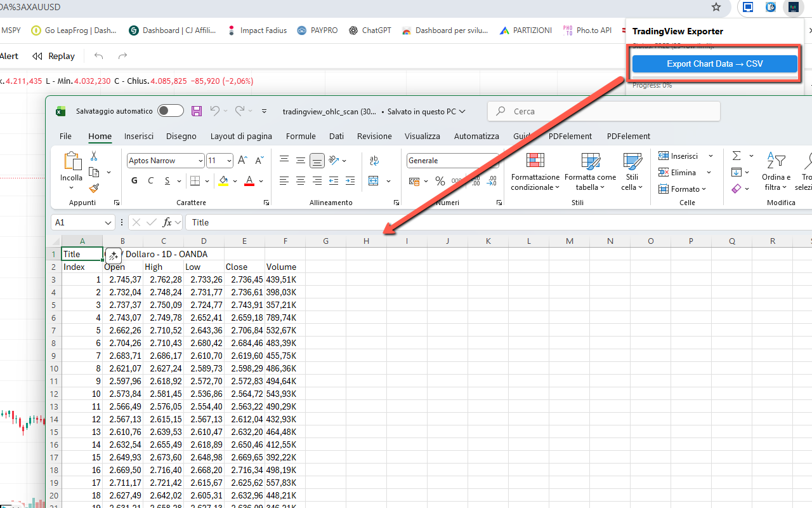Open the Generale number format dropdown

click(453, 160)
